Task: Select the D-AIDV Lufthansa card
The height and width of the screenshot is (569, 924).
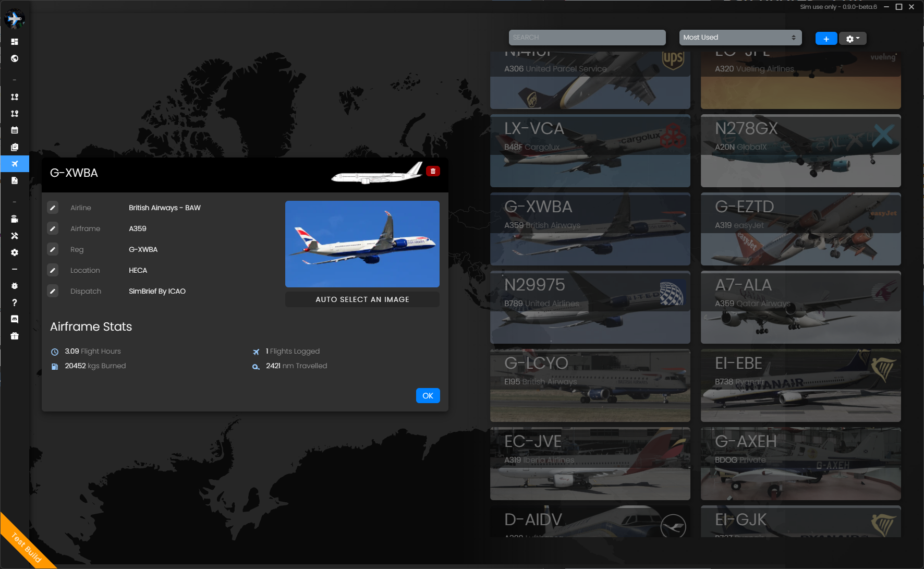Action: click(590, 522)
